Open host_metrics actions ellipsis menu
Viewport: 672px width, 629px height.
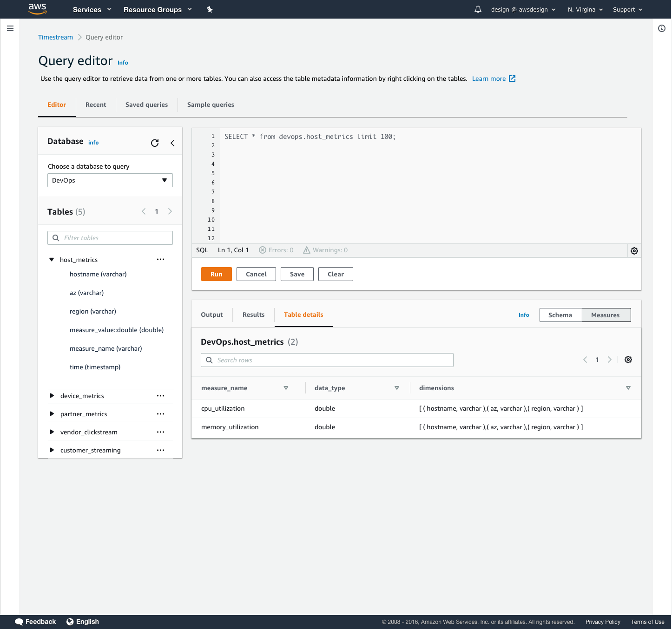(161, 259)
